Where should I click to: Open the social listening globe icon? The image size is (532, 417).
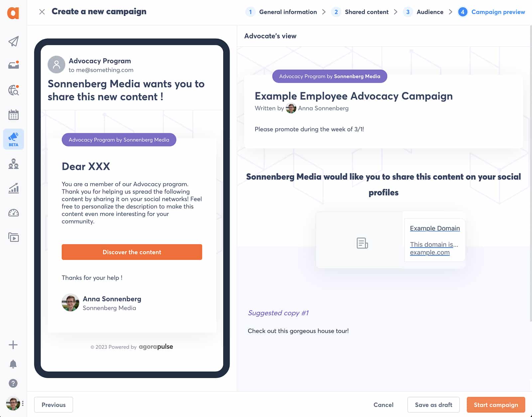[13, 90]
